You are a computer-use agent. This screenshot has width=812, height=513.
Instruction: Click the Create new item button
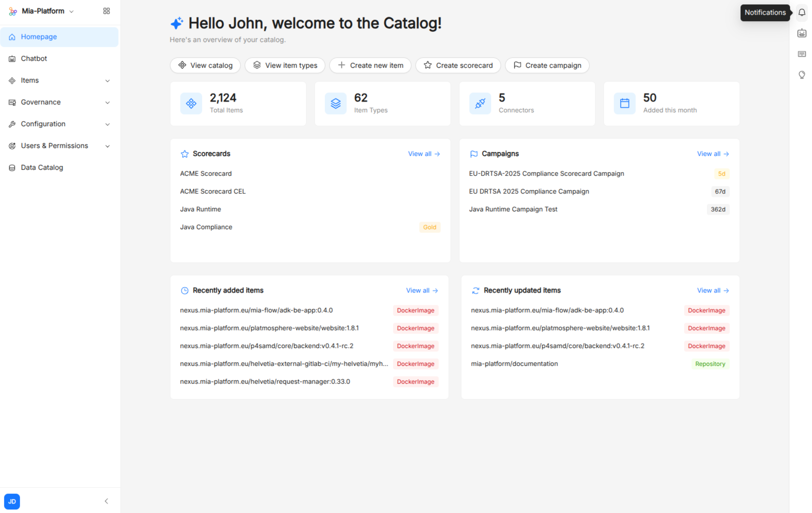tap(370, 65)
